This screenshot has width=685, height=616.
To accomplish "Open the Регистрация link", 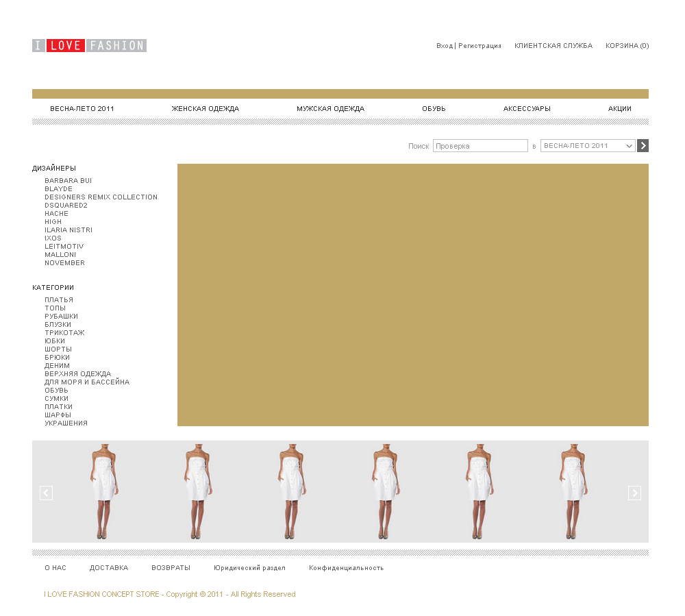I will tap(480, 46).
